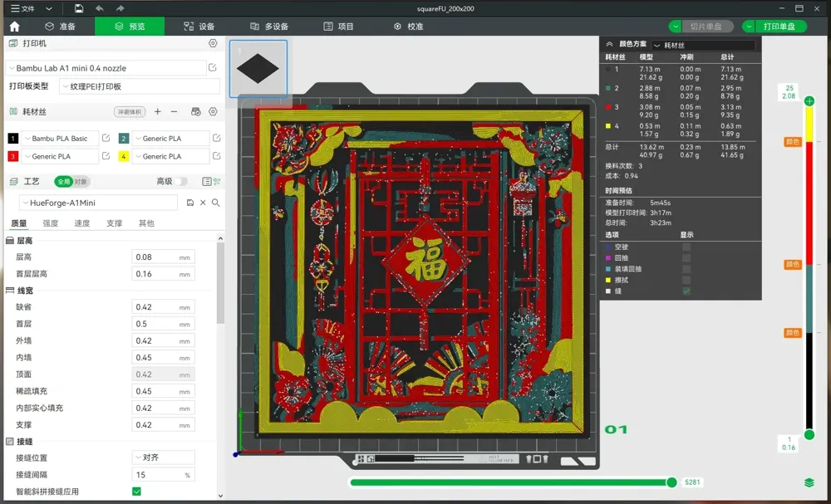Image resolution: width=831 pixels, height=504 pixels.
Task: Open the 支撑 settings tab
Action: [x=114, y=223]
